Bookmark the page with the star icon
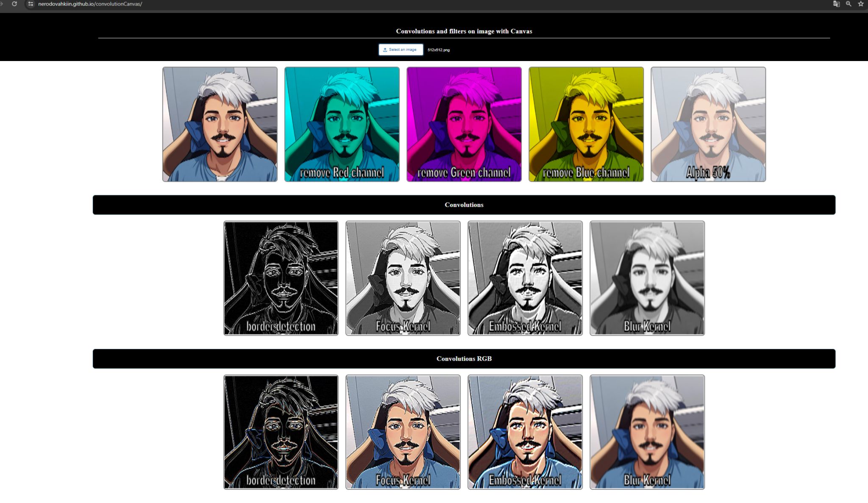This screenshot has height=503, width=868. [x=861, y=4]
